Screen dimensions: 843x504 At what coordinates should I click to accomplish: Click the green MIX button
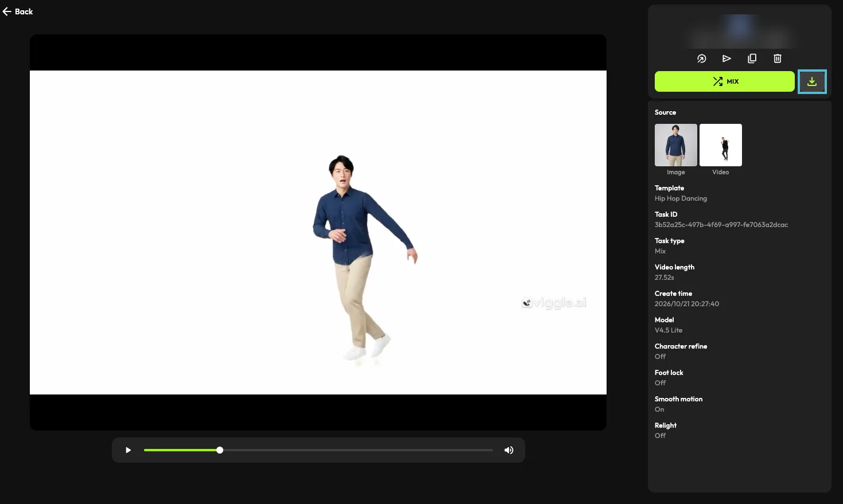pyautogui.click(x=724, y=81)
